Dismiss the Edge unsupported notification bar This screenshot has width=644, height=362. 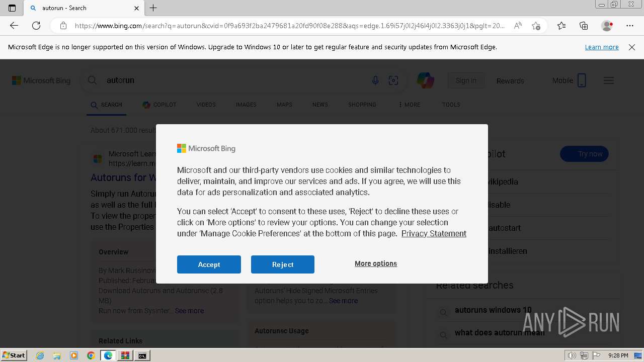click(632, 47)
